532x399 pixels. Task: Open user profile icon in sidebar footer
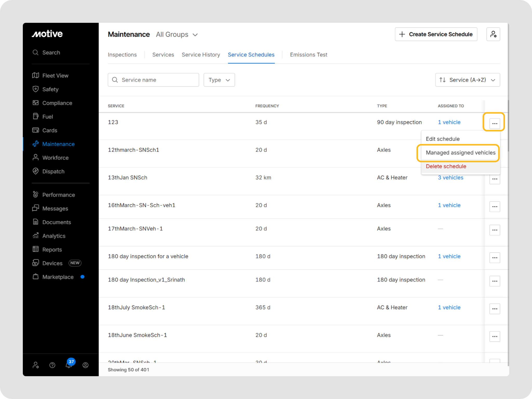85,365
